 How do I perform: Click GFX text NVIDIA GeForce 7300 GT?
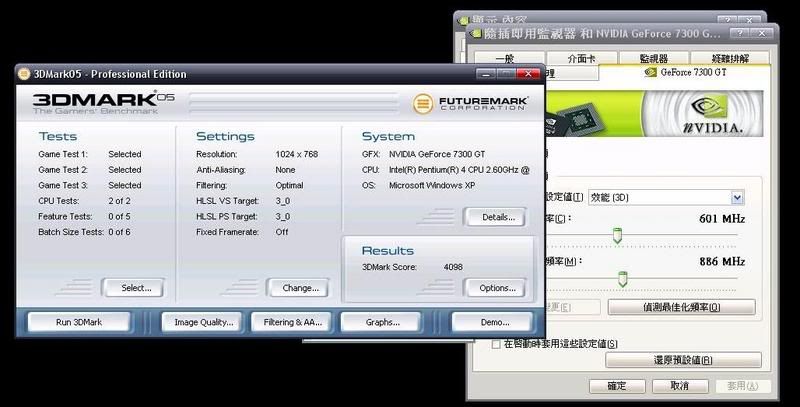click(437, 154)
